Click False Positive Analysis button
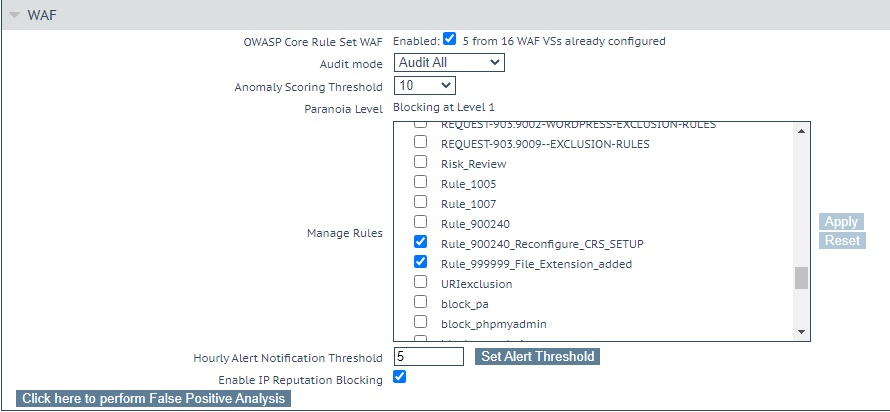The image size is (890, 412). [153, 398]
